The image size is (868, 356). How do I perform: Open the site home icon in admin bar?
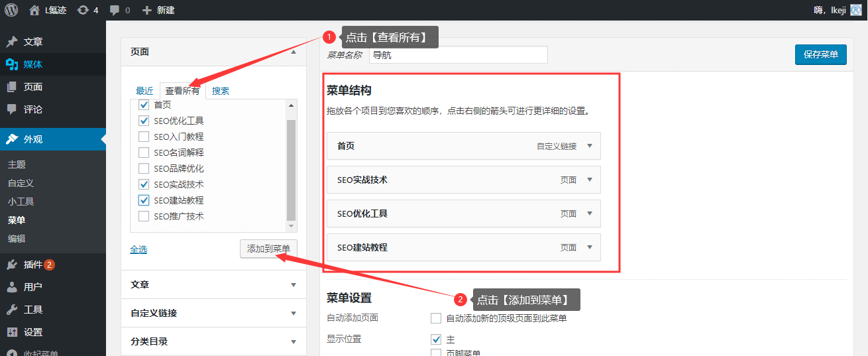pos(34,10)
